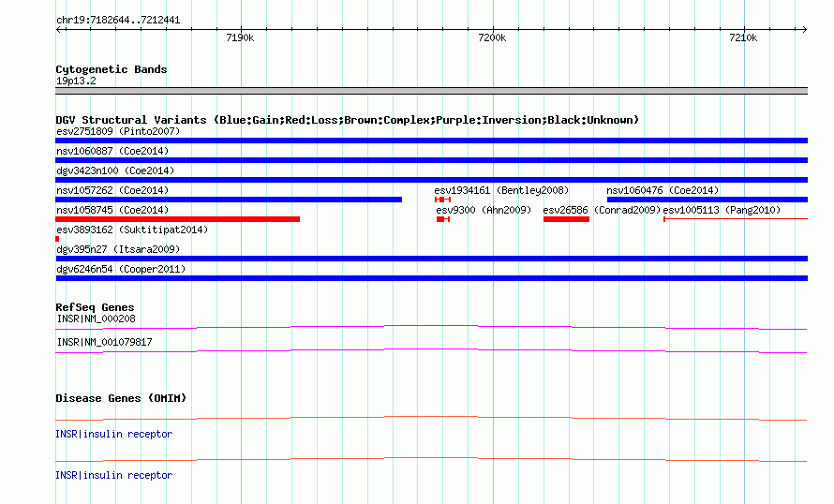
Task: Click the esv9300 (Ahn2009) label
Action: 484,210
